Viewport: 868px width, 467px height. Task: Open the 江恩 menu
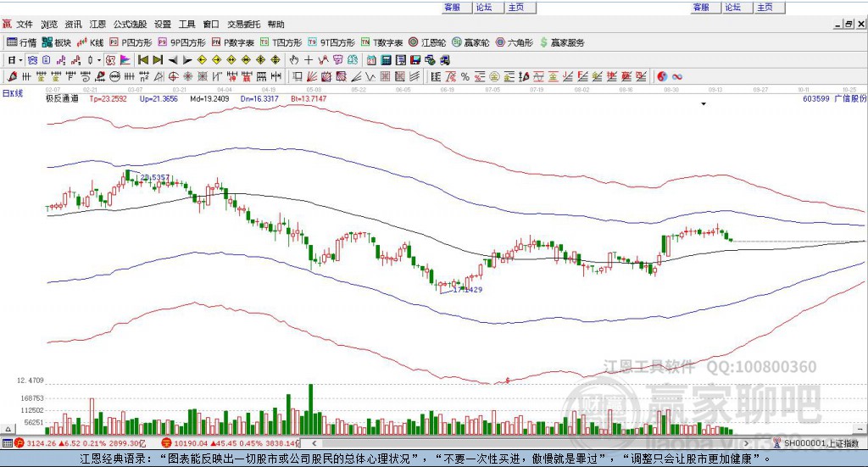97,25
